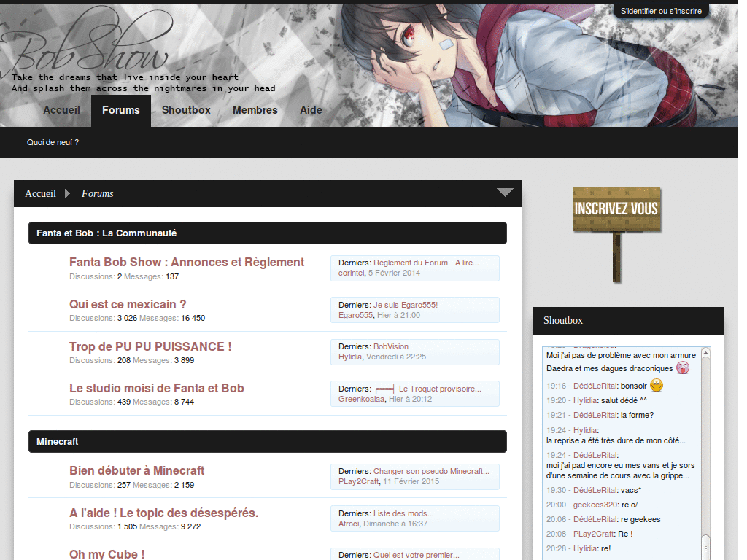Open 'Fanta et Bob : La Communauté' category
The height and width of the screenshot is (560, 747).
[107, 233]
